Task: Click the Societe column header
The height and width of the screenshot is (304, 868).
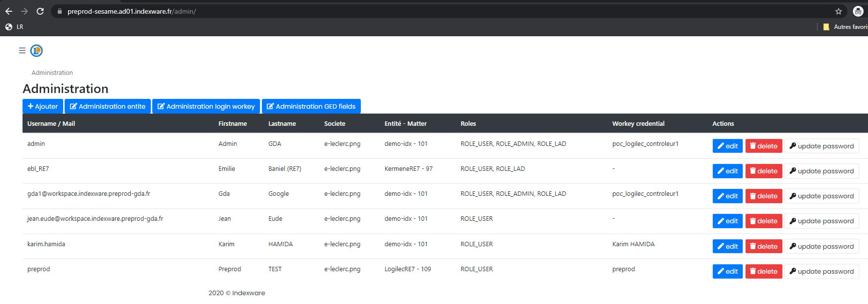Action: [335, 123]
